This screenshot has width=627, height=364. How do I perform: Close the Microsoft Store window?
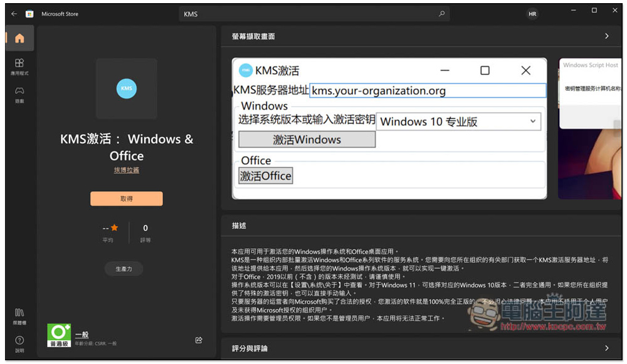[615, 11]
